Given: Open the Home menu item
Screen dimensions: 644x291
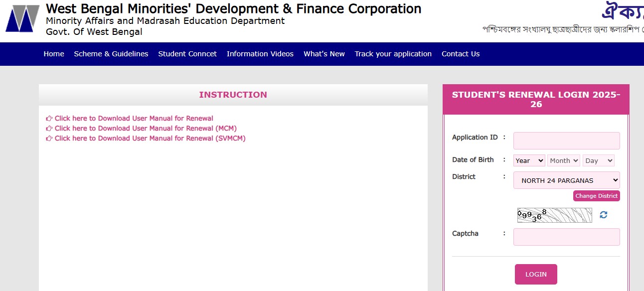Looking at the screenshot, I should tap(54, 54).
